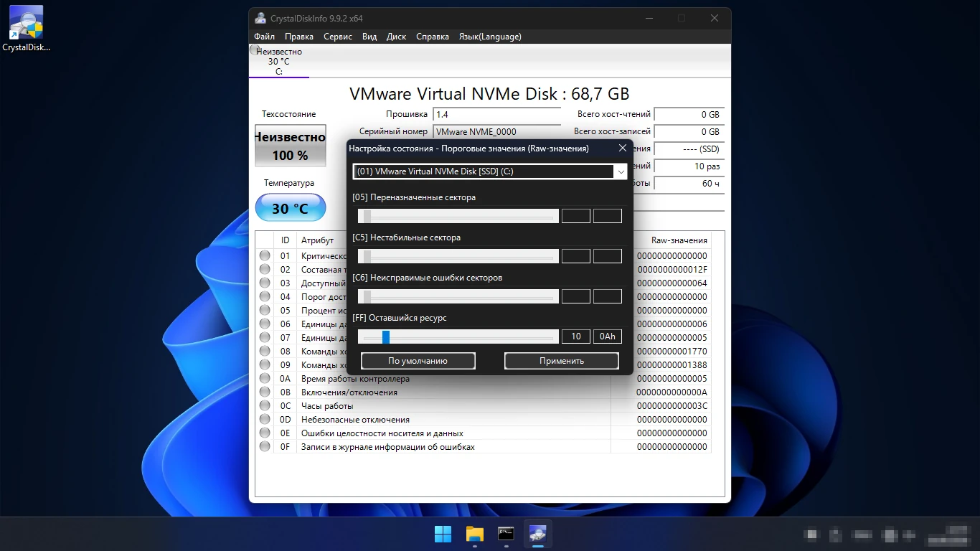Click the [C6] Неисправимые ошибки секторов slider
The image size is (980, 551).
[458, 296]
